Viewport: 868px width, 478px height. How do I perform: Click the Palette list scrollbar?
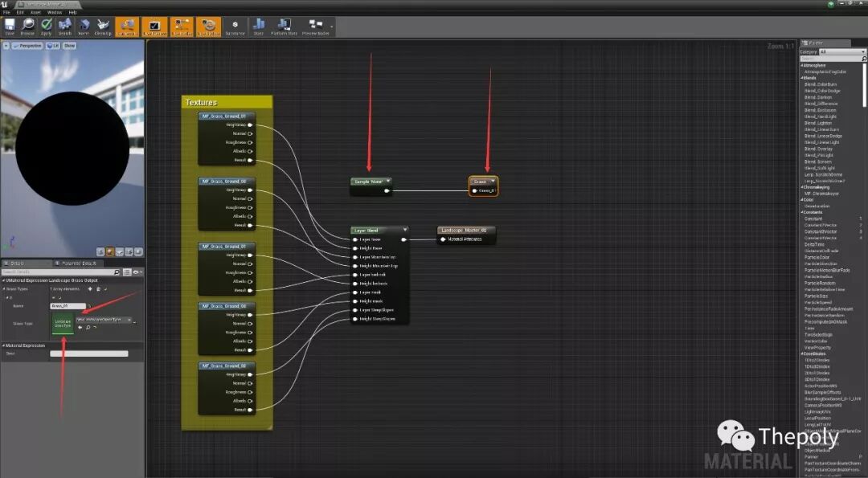tap(865, 85)
